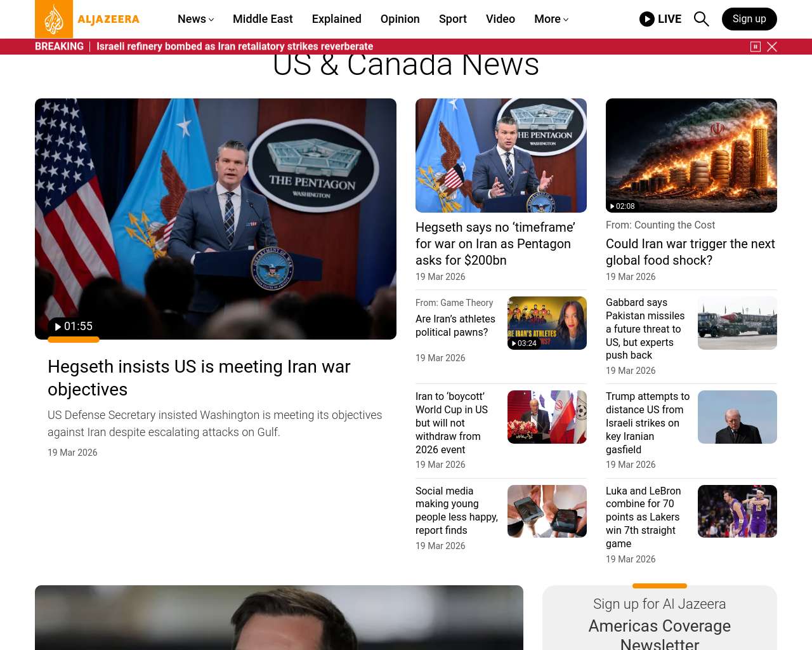The height and width of the screenshot is (650, 812).
Task: Read social media young people report
Action: coord(457,510)
